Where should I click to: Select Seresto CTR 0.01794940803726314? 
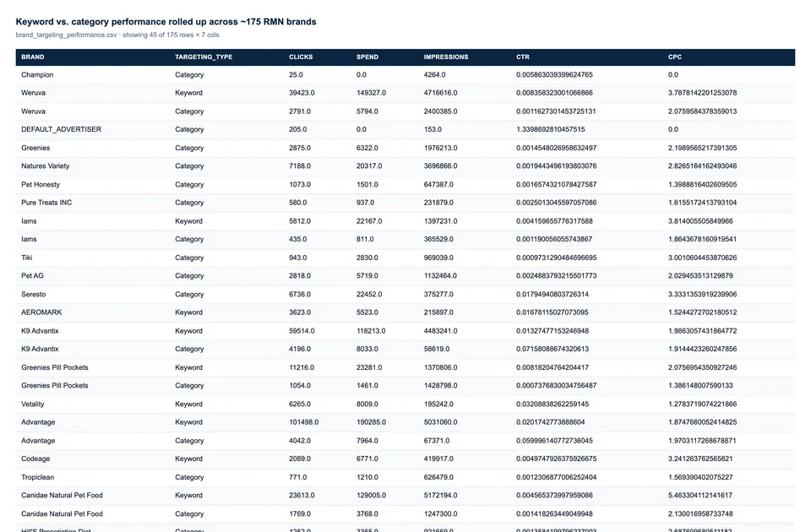coord(552,294)
